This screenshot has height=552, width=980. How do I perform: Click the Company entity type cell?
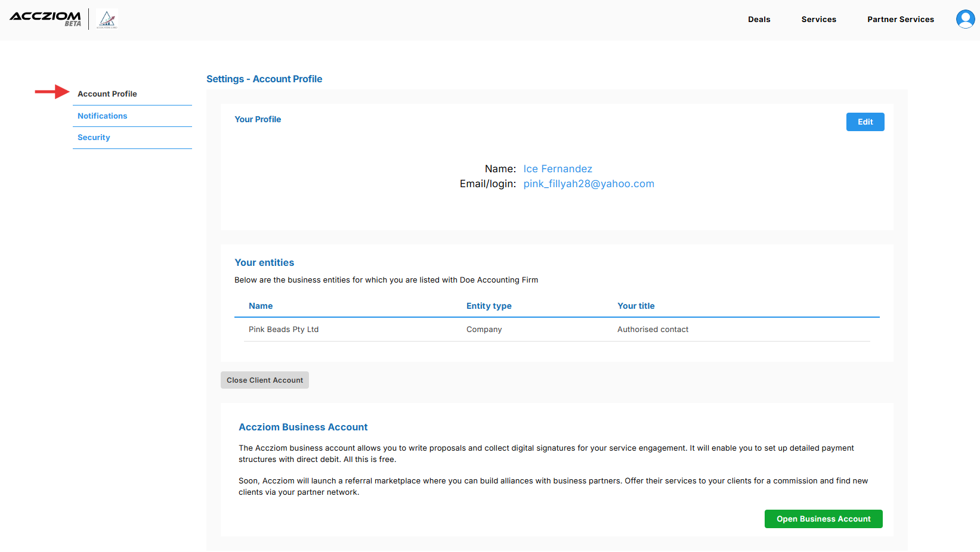[x=484, y=329]
